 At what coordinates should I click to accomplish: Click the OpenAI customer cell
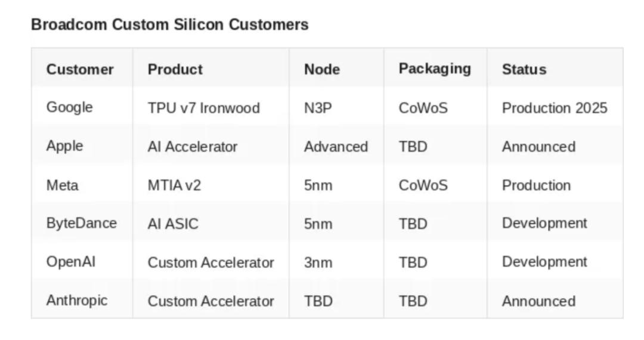tap(71, 262)
